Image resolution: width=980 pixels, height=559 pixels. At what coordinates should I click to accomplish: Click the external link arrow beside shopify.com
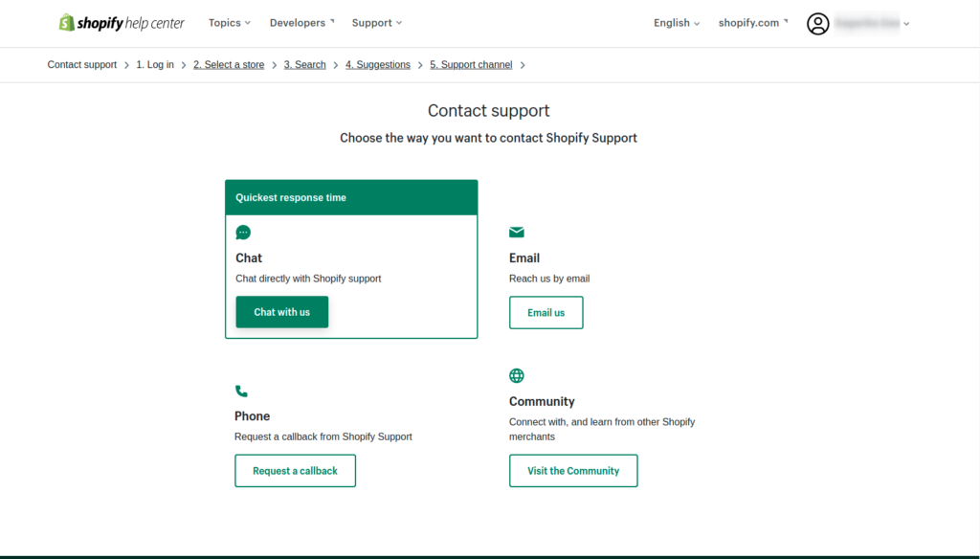[785, 19]
